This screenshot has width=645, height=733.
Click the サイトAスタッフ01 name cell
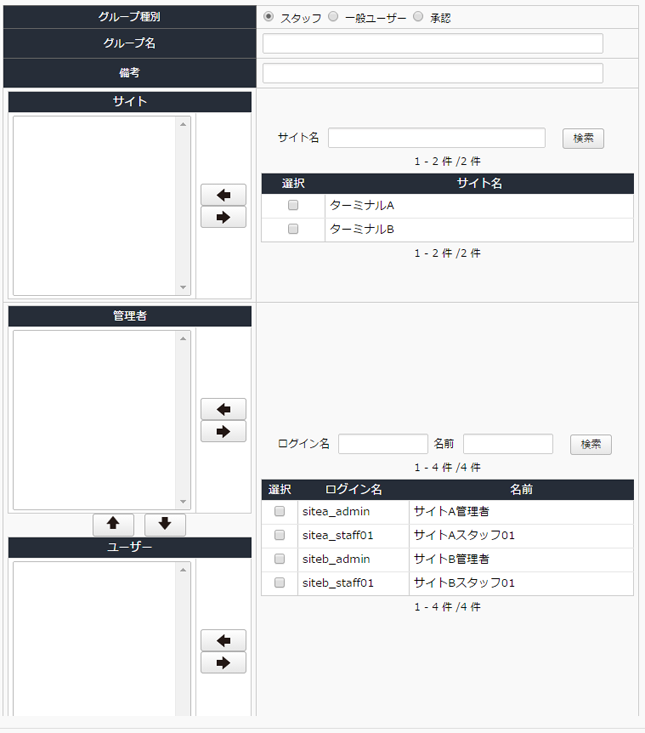click(522, 536)
